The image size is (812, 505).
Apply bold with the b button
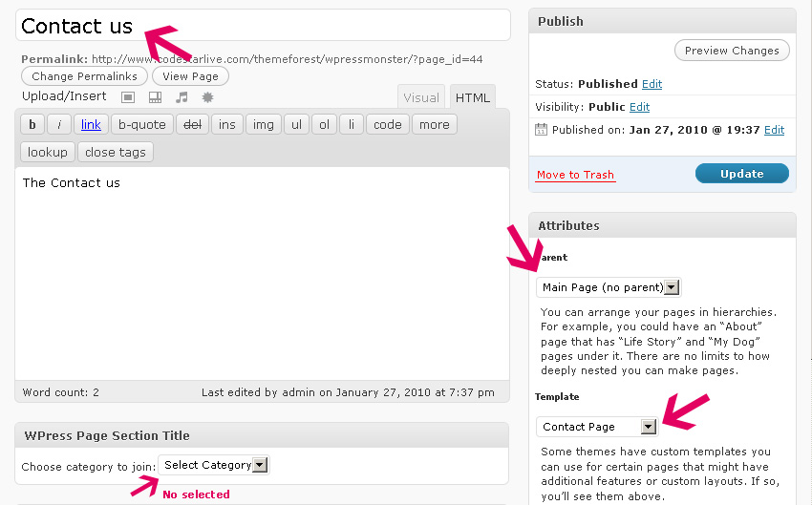32,124
